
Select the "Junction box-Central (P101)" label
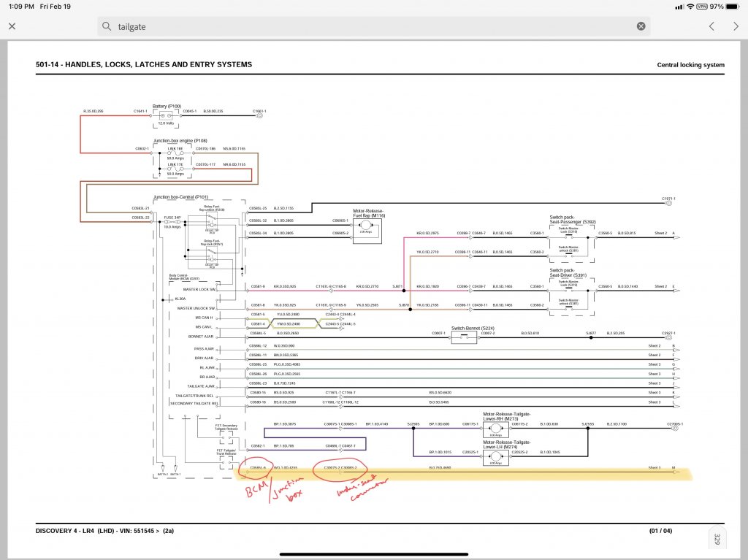[181, 197]
